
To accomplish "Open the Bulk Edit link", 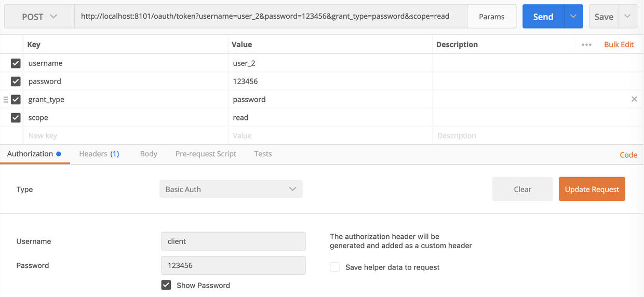I will (619, 45).
